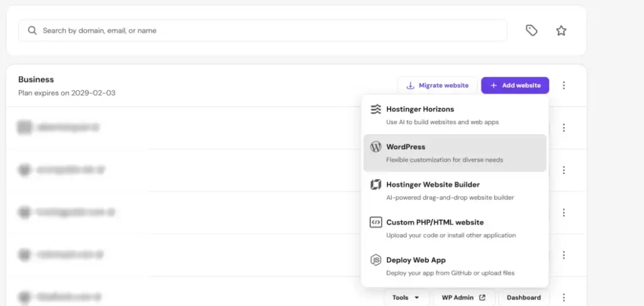Select Deploy Web App option

click(455, 266)
